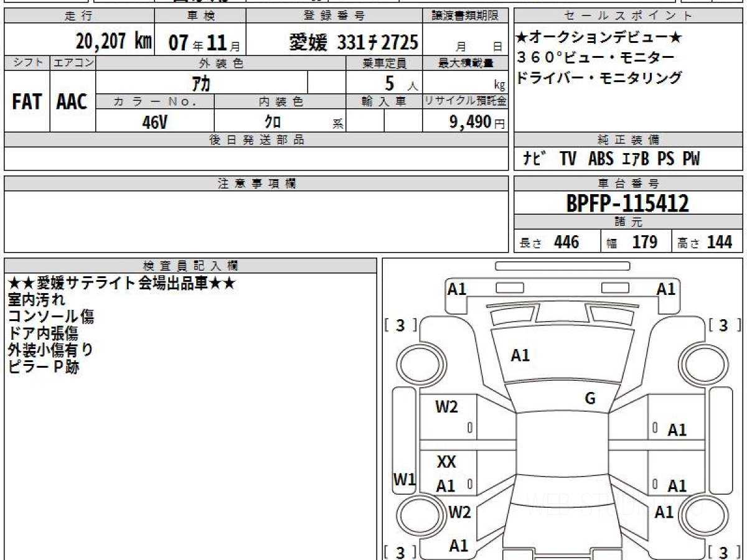The width and height of the screenshot is (747, 560).
Task: Click the 純正装備 header
Action: 628,140
